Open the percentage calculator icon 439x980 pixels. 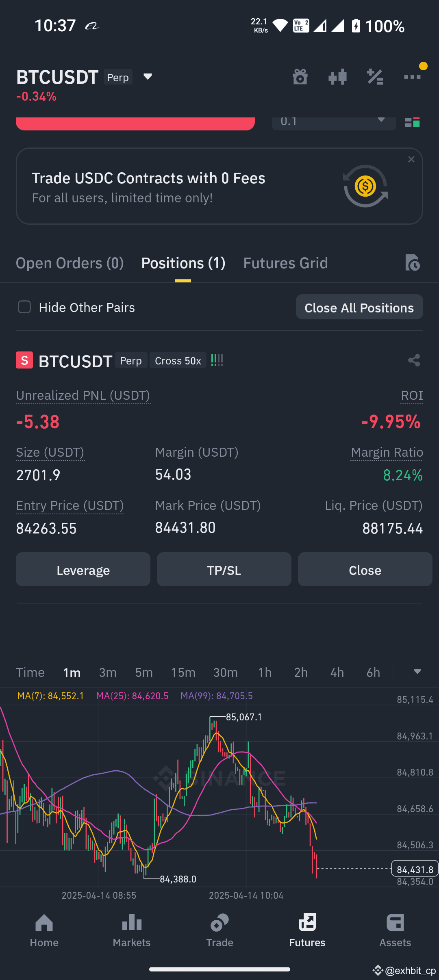point(375,76)
